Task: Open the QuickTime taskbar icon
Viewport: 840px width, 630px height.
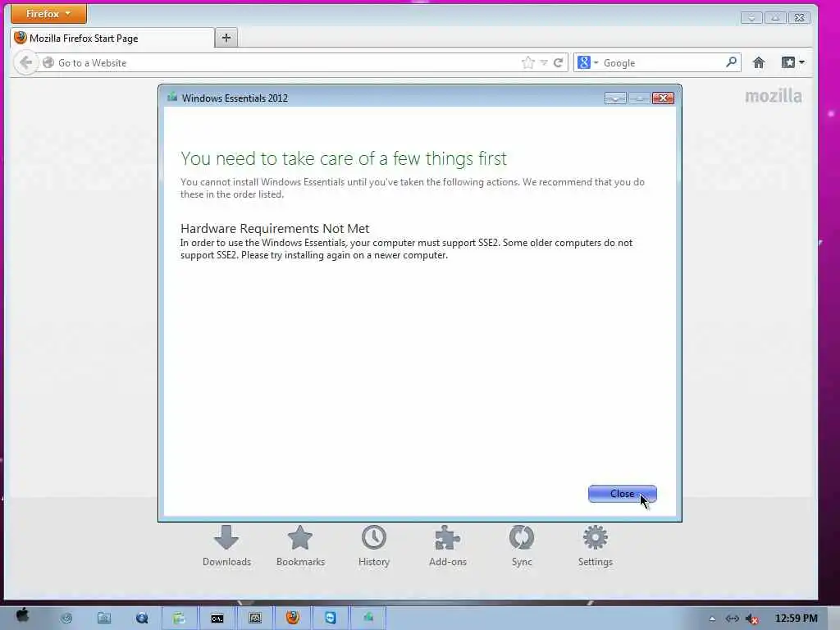Action: click(142, 619)
